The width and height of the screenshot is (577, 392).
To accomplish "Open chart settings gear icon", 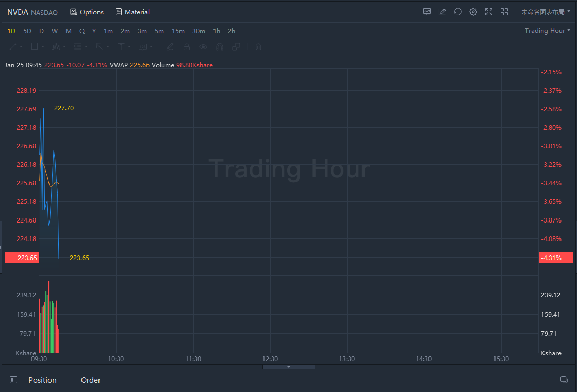I will pyautogui.click(x=473, y=12).
